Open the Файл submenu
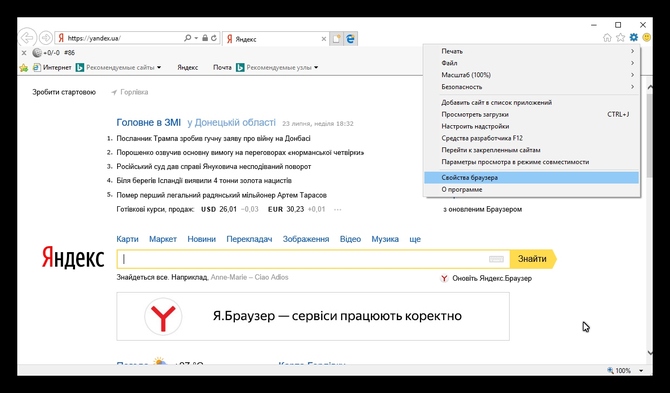 coord(532,63)
